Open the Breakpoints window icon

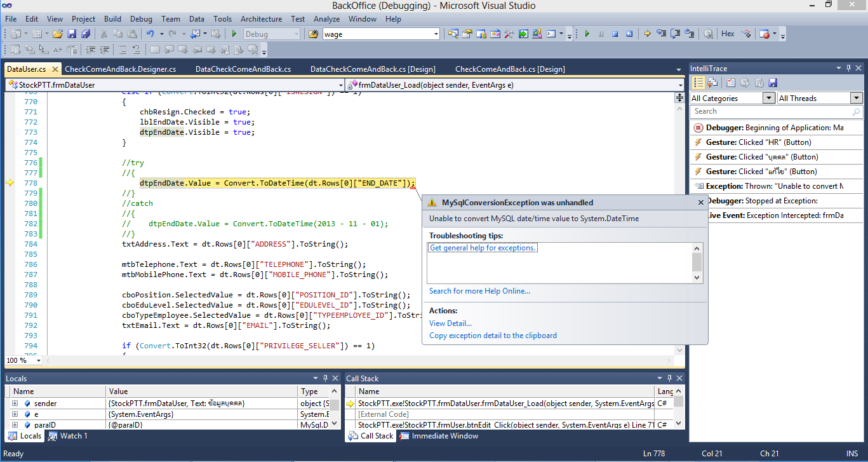[765, 34]
